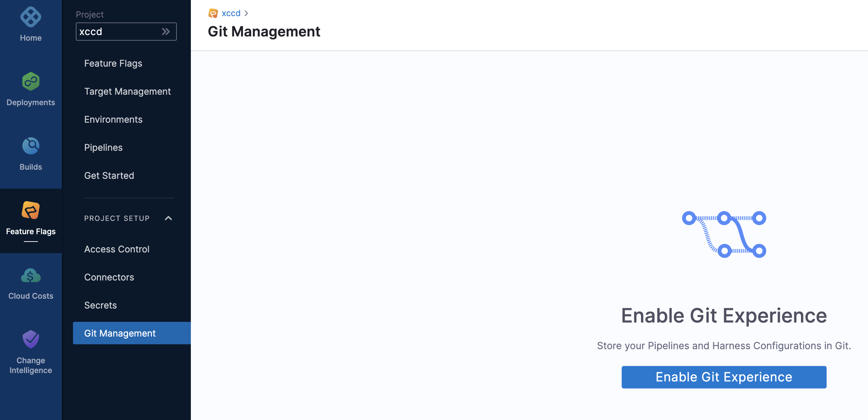
Task: Follow the xccd breadcrumb link
Action: (231, 13)
